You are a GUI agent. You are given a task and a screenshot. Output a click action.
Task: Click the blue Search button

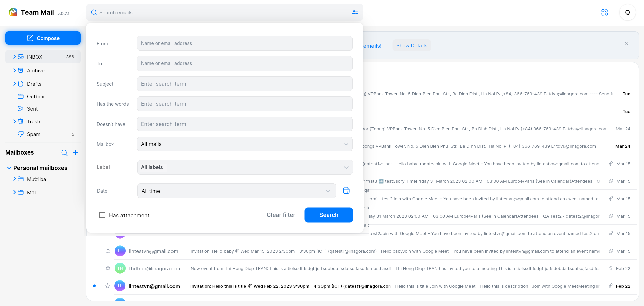coord(329,215)
